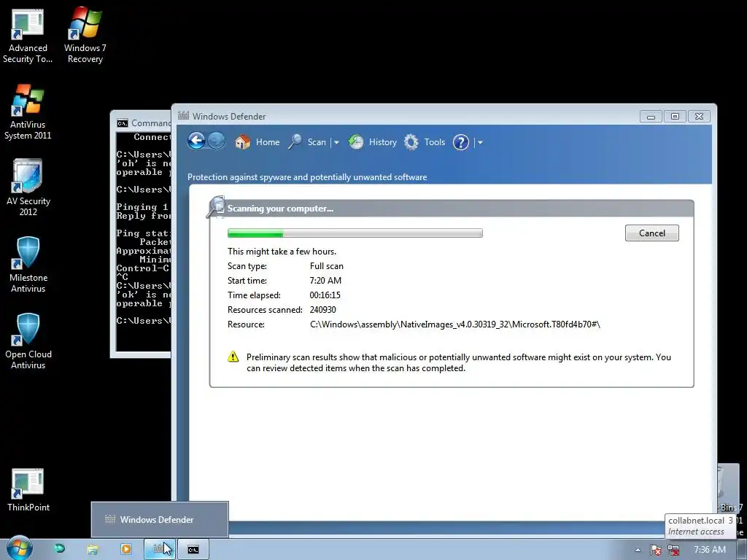Click the Defender Back arrow button
The image size is (747, 560).
[x=196, y=141]
